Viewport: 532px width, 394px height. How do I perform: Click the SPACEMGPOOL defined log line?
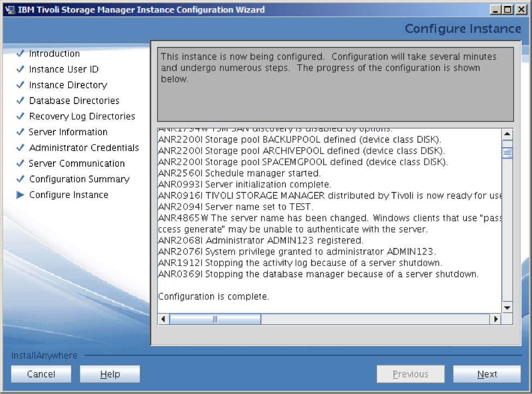tap(303, 162)
